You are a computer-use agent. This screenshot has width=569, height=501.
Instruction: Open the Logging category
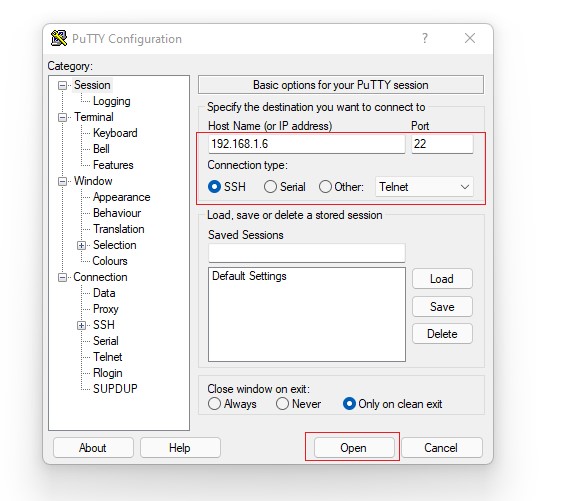pyautogui.click(x=111, y=101)
